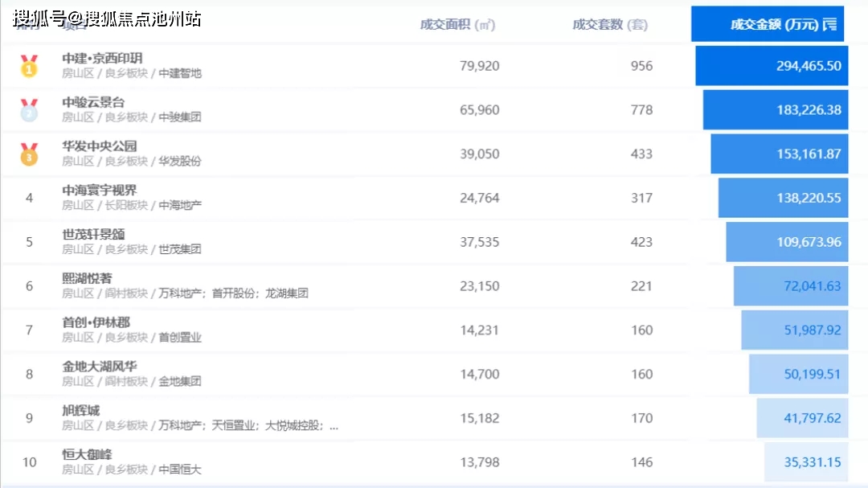Click area value 14,231

(479, 330)
